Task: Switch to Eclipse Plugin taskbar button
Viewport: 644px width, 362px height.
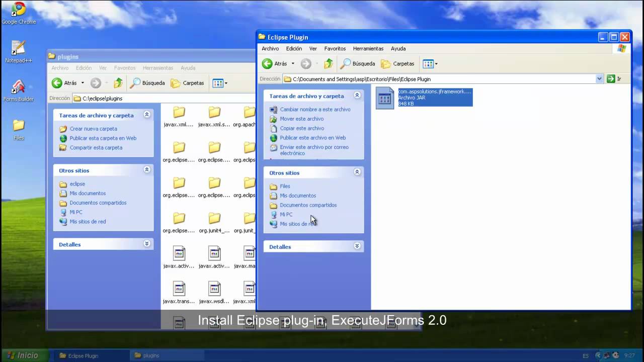Action: 91,355
